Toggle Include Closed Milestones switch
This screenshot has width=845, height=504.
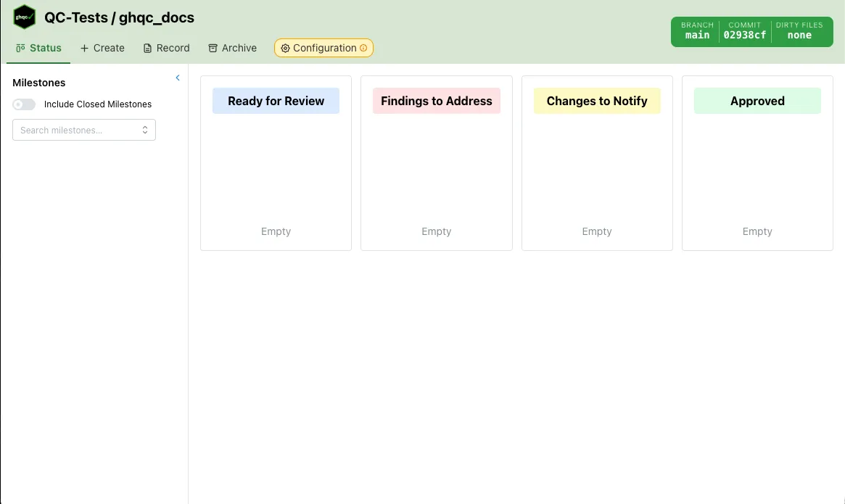tap(24, 104)
